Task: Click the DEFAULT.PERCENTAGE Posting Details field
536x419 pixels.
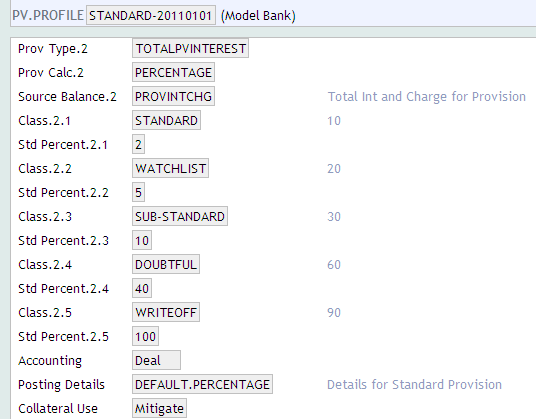Action: (202, 384)
